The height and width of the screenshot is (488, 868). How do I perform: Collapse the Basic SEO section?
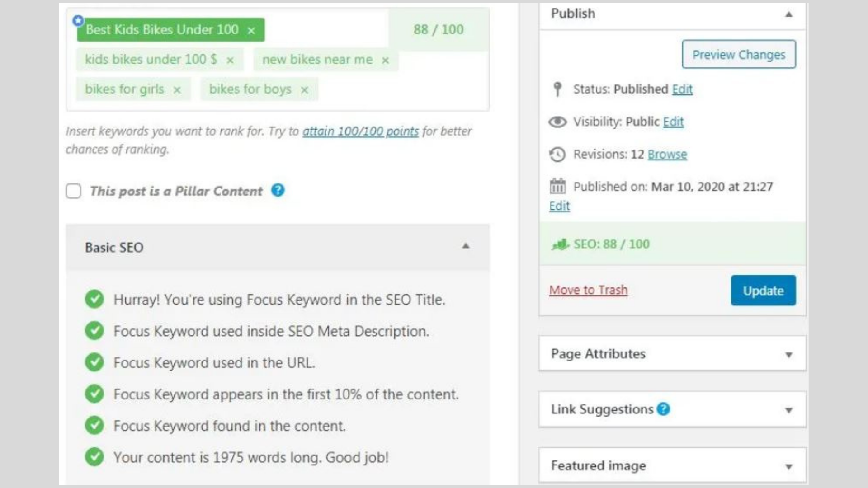466,246
